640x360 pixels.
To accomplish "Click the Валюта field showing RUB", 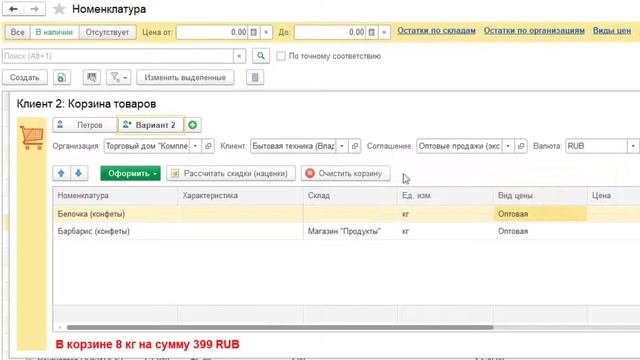I will click(x=596, y=146).
